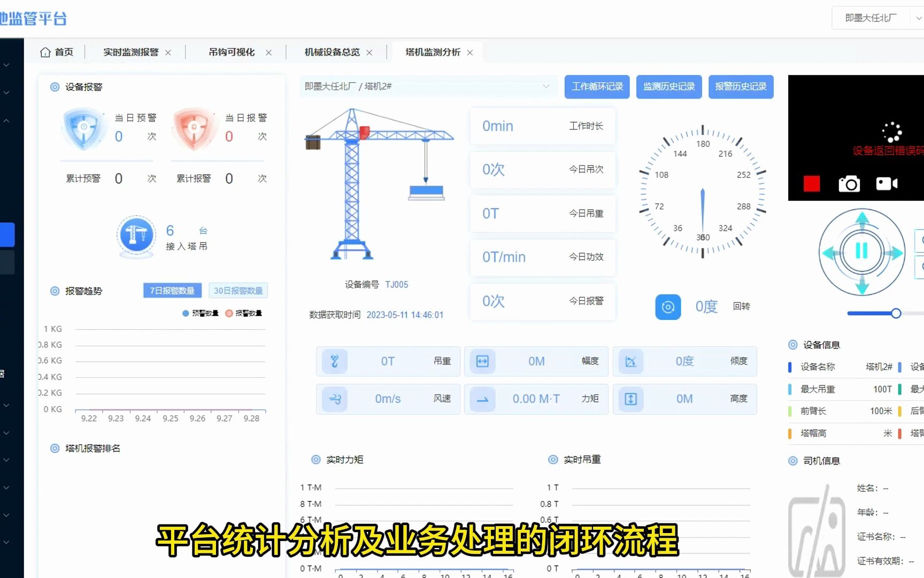
Task: Close the 吊钩可视化 tab
Action: [268, 52]
